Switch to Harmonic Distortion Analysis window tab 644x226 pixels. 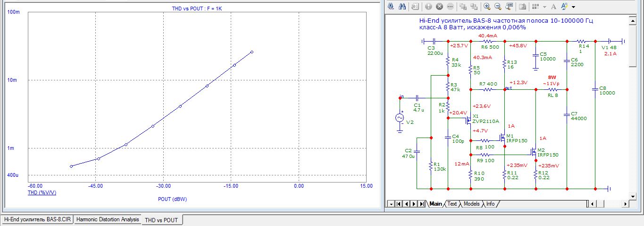click(108, 220)
